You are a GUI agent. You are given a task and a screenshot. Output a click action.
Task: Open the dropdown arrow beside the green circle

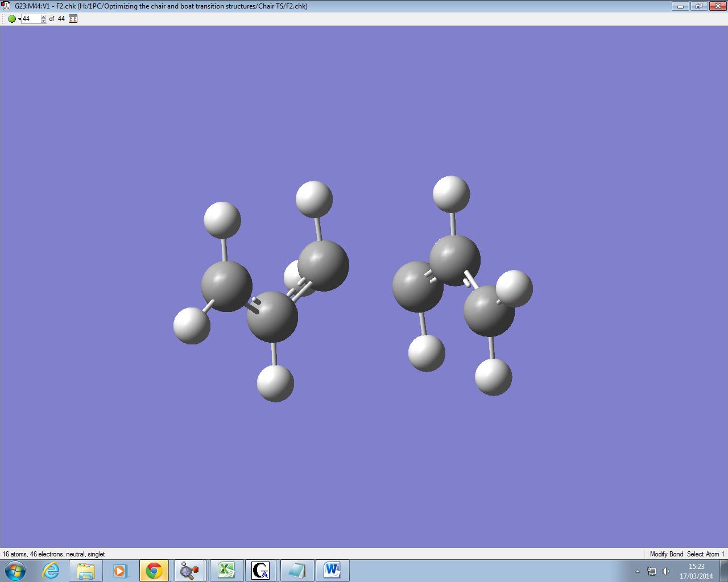pos(19,19)
